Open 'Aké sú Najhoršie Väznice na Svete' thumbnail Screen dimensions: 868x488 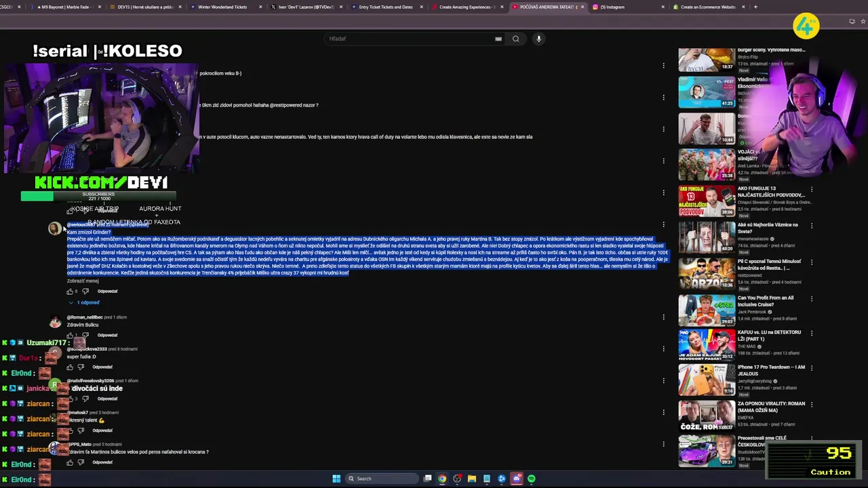[707, 237]
